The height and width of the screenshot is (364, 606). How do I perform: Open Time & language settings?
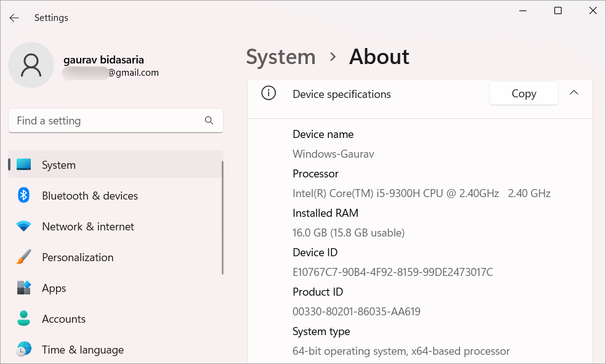click(x=116, y=350)
